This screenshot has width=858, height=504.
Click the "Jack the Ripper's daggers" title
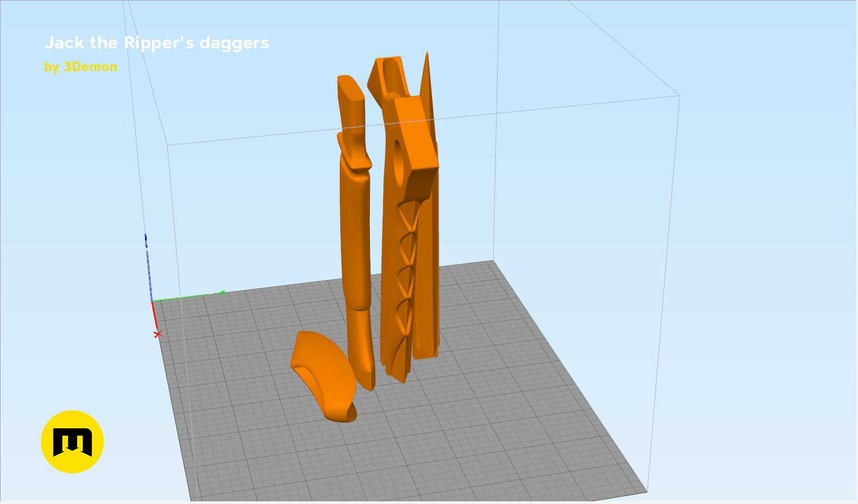157,43
